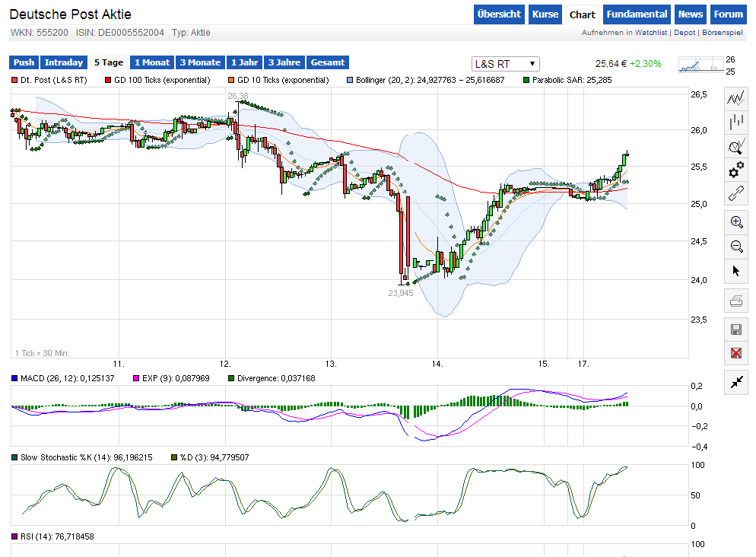Screen dimensions: 756x557
Task: Select the Intraday time range
Action: point(64,62)
